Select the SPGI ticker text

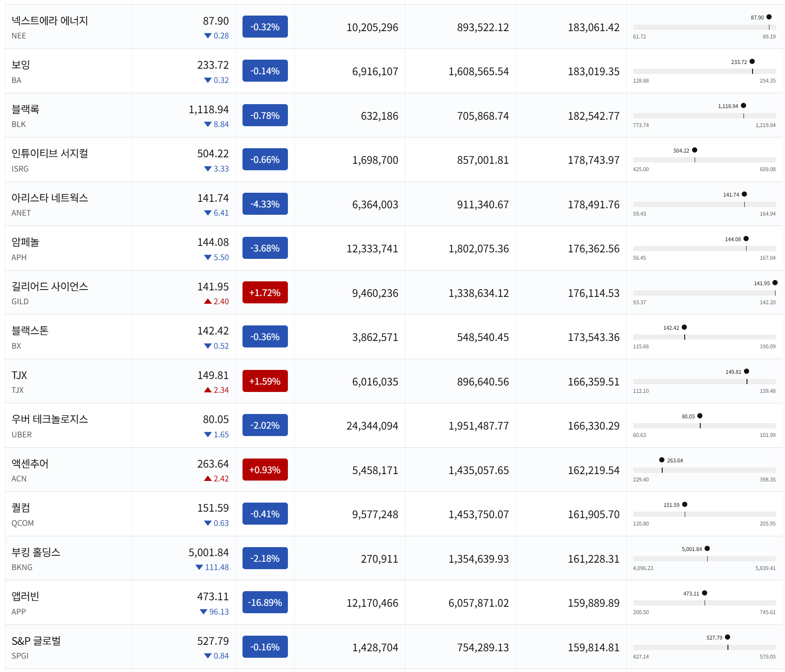point(20,656)
